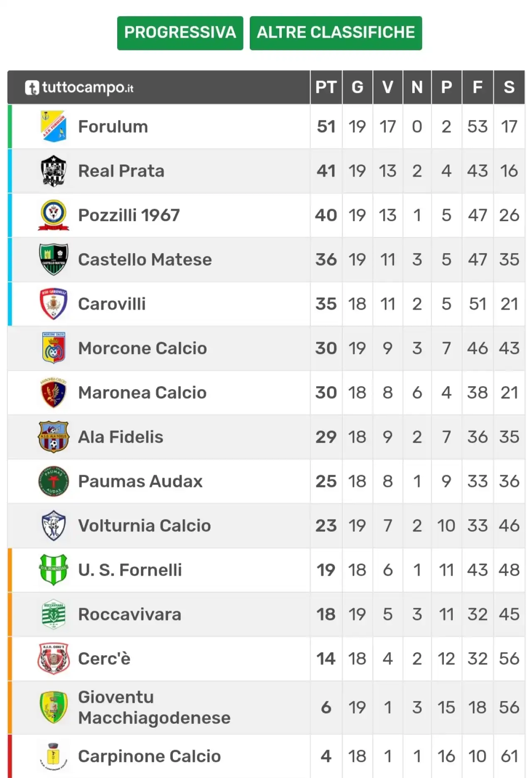The image size is (532, 778).
Task: Select the Pozzilli 1967 club badge
Action: tap(54, 215)
